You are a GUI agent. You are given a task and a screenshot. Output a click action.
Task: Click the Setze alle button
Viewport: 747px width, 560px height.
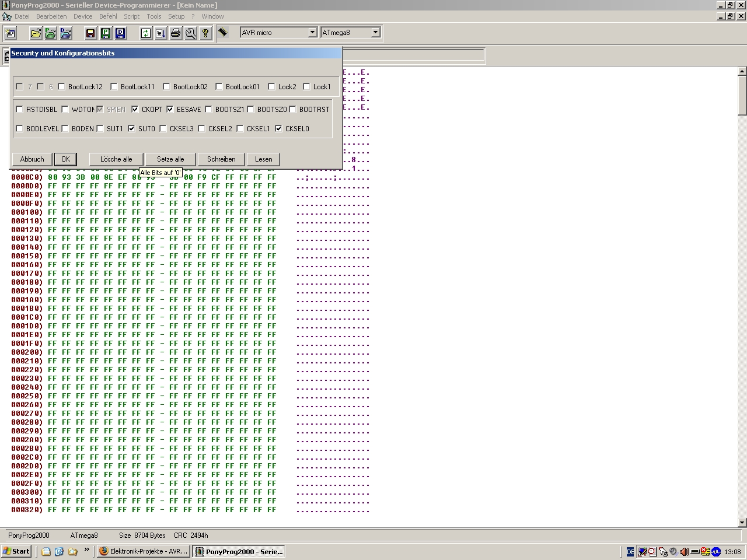click(170, 159)
